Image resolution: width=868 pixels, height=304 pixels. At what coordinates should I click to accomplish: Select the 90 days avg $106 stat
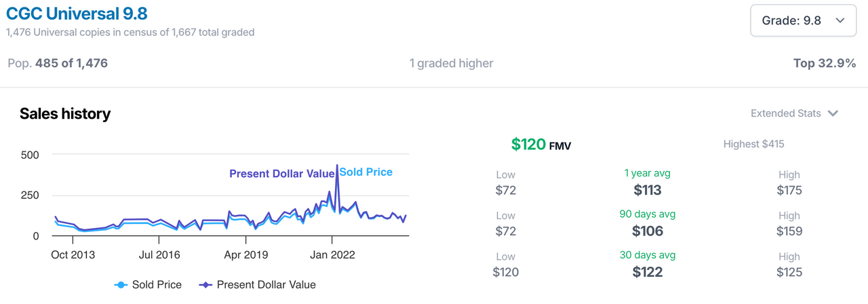647,223
